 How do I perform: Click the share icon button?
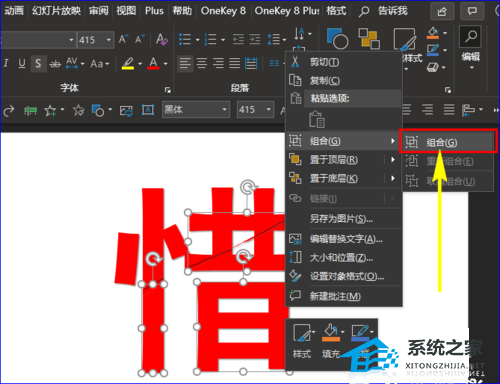(442, 11)
